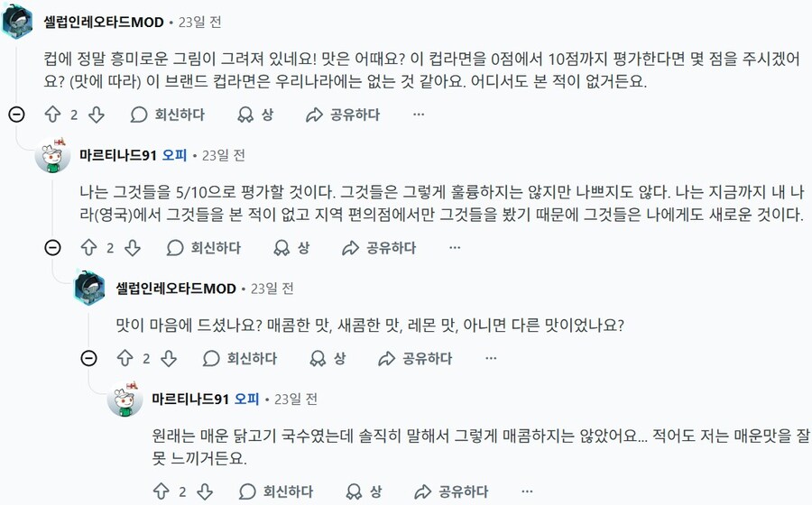This screenshot has width=812, height=505.
Task: Upvote the 5/10 rating comment
Action: click(x=88, y=248)
